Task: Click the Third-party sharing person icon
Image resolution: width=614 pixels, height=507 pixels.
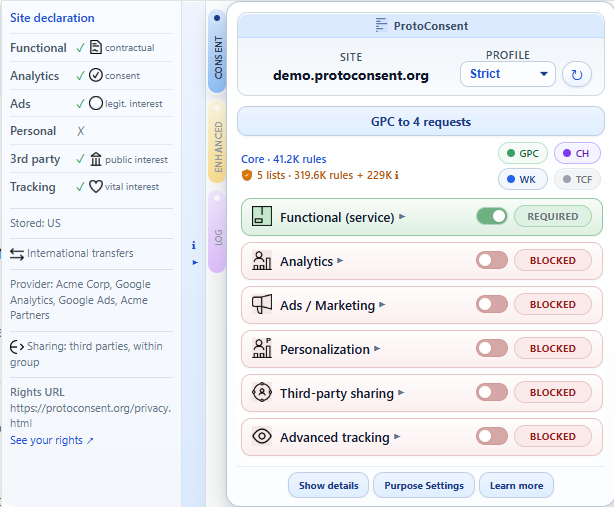Action: (262, 392)
